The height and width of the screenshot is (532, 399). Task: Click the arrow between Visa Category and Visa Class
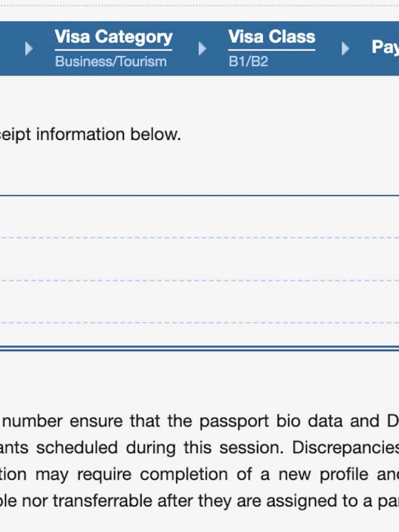(x=202, y=49)
